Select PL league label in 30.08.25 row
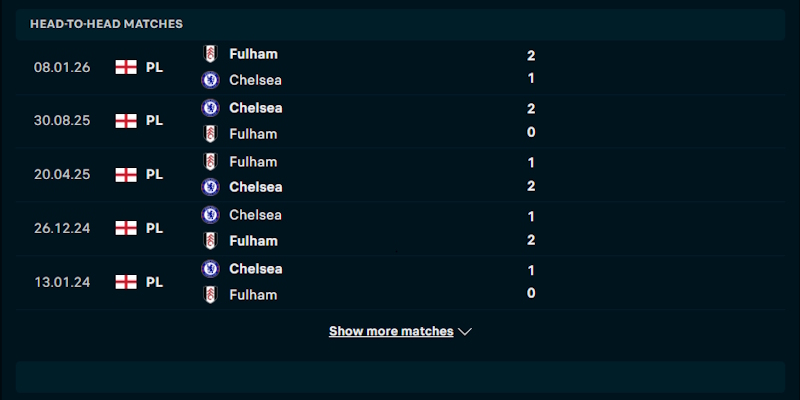Image resolution: width=800 pixels, height=400 pixels. 155,121
